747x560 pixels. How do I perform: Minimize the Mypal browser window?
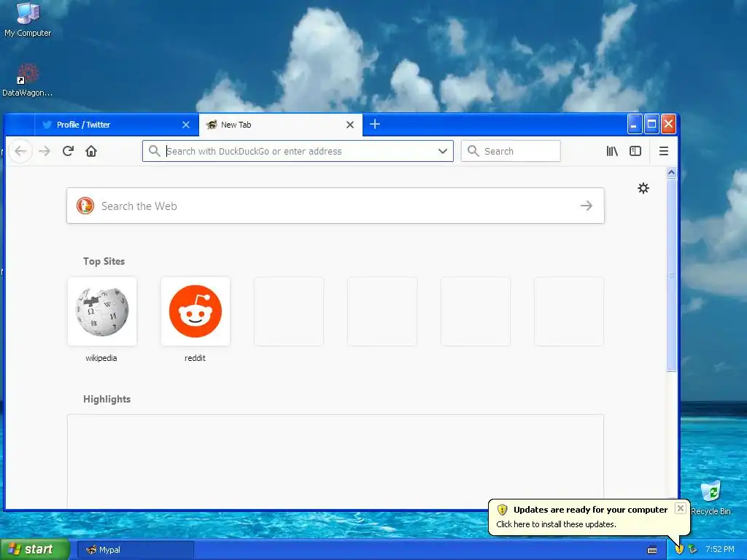coord(635,124)
